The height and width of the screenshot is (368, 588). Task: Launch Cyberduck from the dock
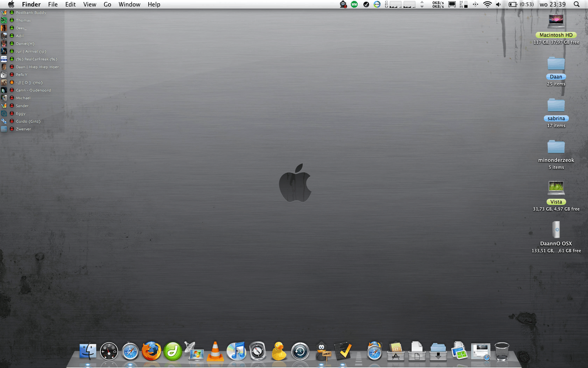point(279,351)
